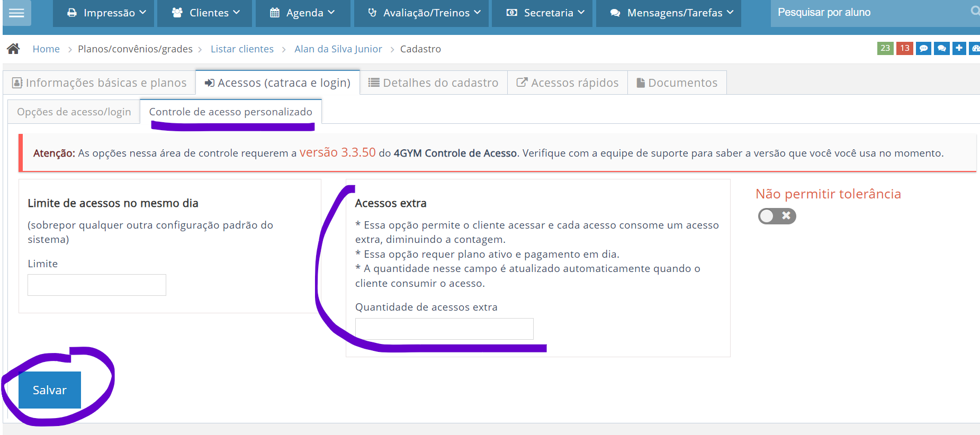Click the red 13 counter badge
Viewport: 980px width, 435px height.
(904, 48)
